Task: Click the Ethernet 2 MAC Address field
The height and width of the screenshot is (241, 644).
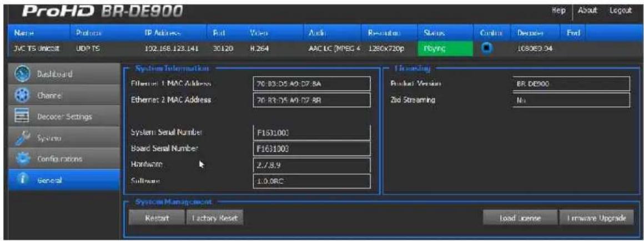Action: tap(311, 100)
